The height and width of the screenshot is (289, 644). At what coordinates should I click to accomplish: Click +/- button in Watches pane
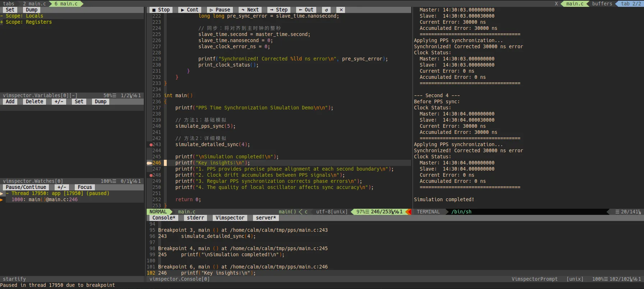pos(59,101)
